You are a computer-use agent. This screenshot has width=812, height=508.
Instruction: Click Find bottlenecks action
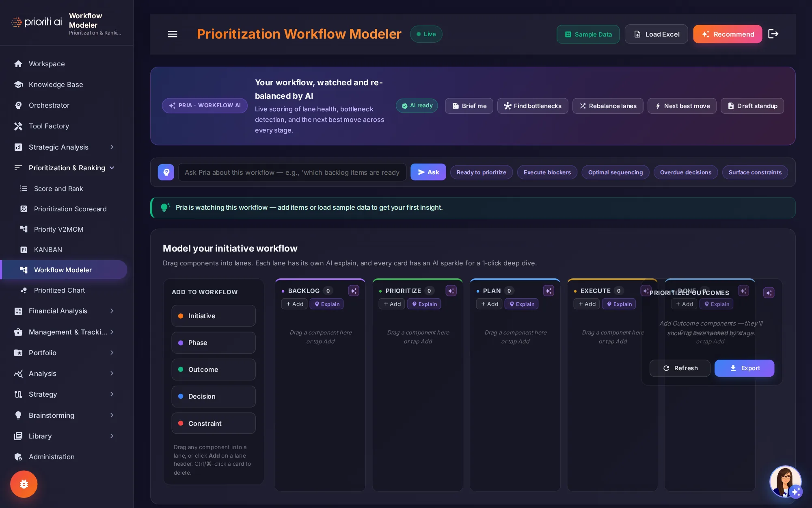click(x=533, y=106)
